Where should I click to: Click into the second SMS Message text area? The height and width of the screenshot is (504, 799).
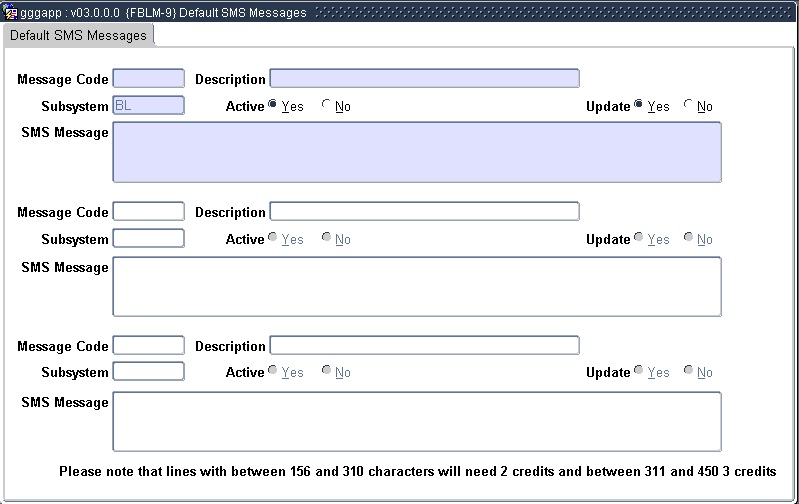[416, 286]
